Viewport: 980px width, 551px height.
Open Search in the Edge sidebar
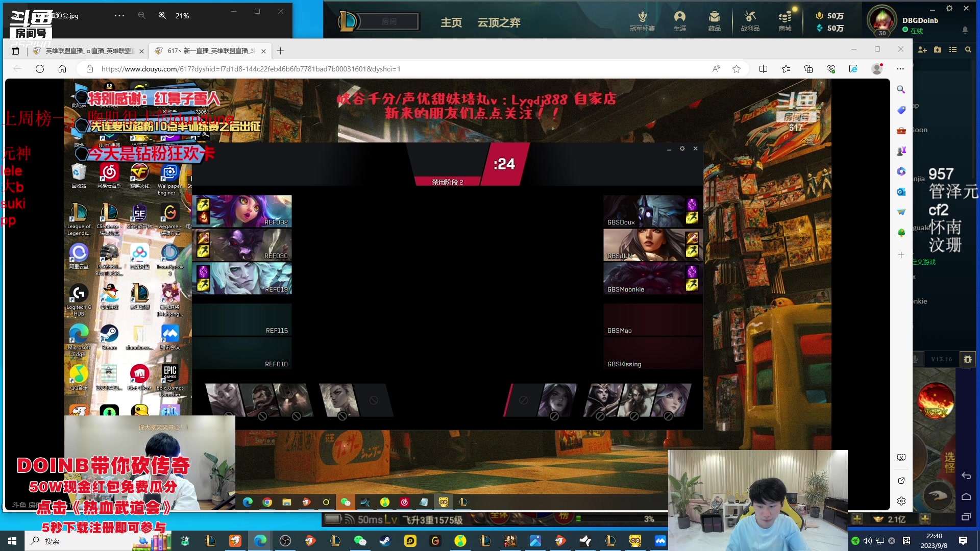point(901,89)
